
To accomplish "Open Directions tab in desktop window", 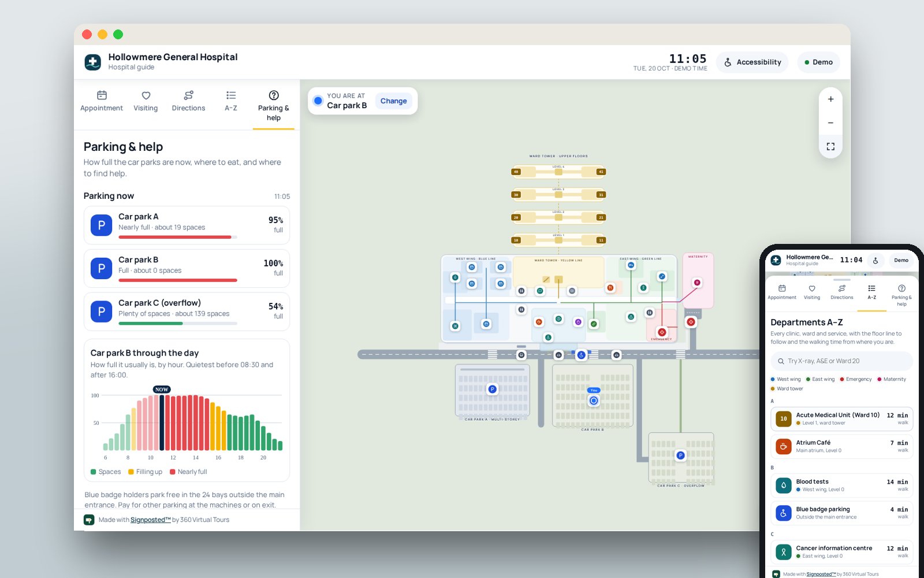I will 188,101.
